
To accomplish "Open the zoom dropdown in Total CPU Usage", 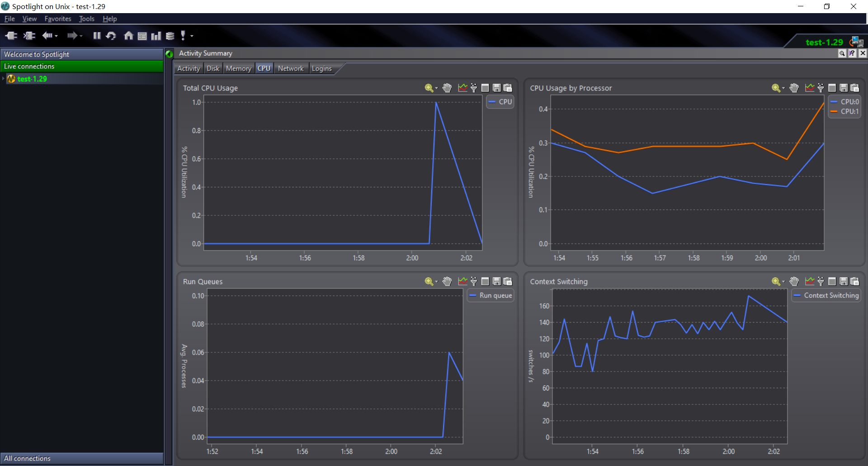I will [x=436, y=88].
